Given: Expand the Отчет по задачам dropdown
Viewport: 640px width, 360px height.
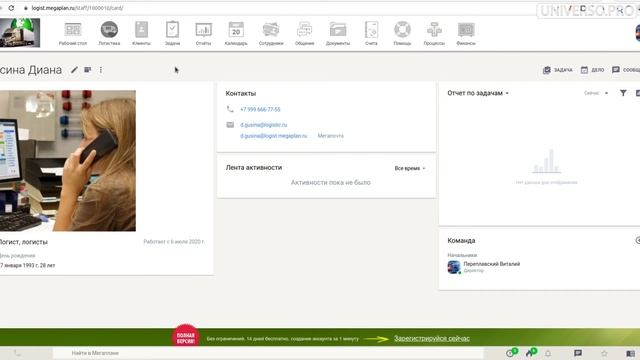Looking at the screenshot, I should [478, 93].
